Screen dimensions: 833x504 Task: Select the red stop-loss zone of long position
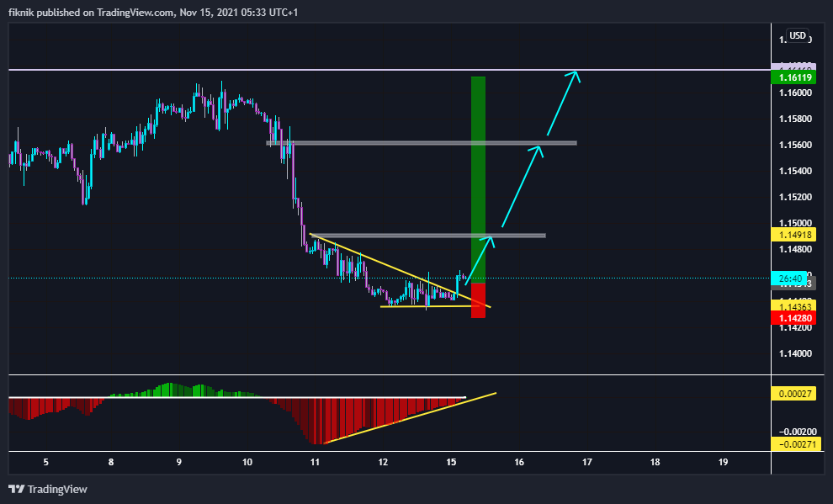click(478, 300)
